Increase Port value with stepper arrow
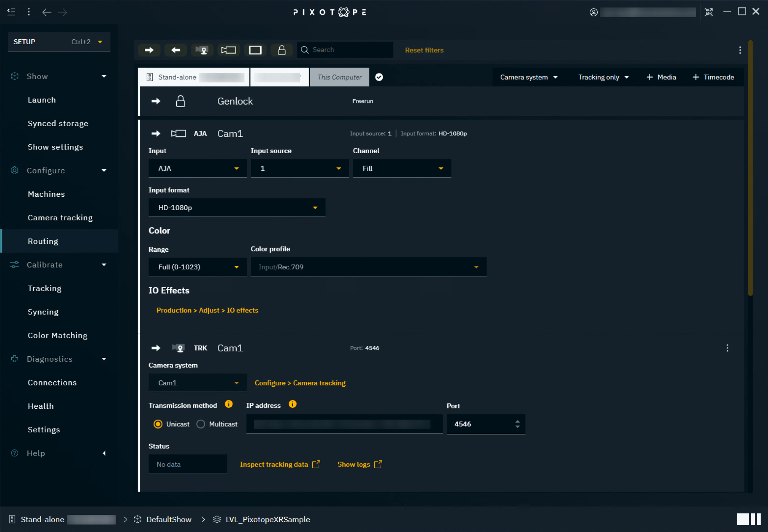 (517, 421)
